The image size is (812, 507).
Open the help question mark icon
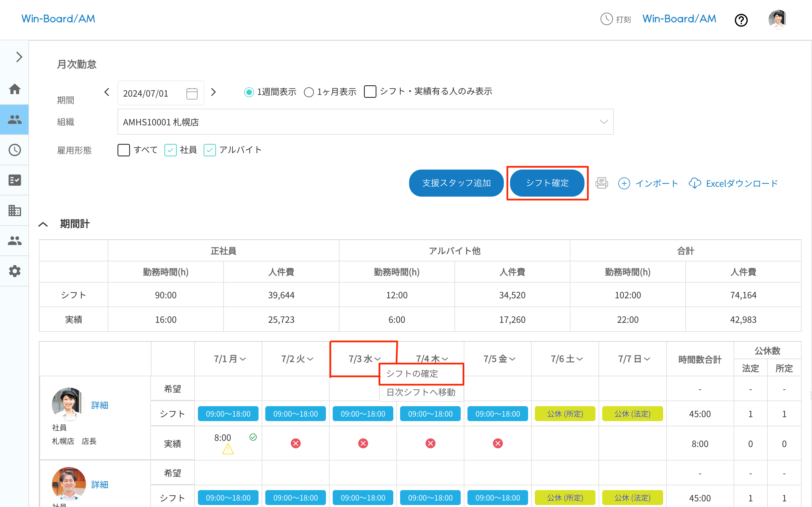[x=741, y=20]
